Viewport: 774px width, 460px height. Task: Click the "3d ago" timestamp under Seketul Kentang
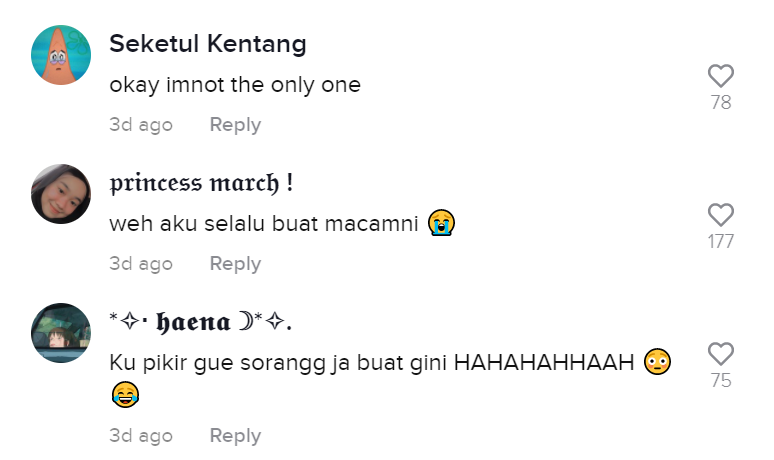point(141,125)
